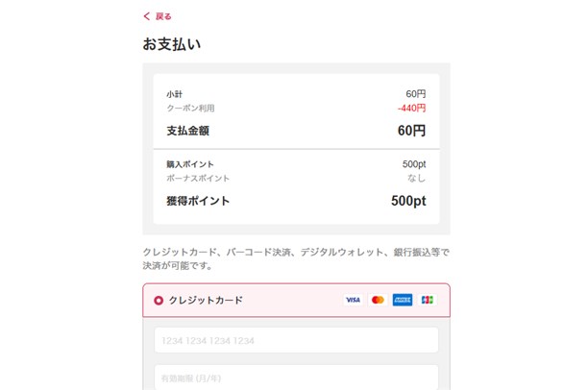Click the 小計 subtotal label

pos(174,94)
